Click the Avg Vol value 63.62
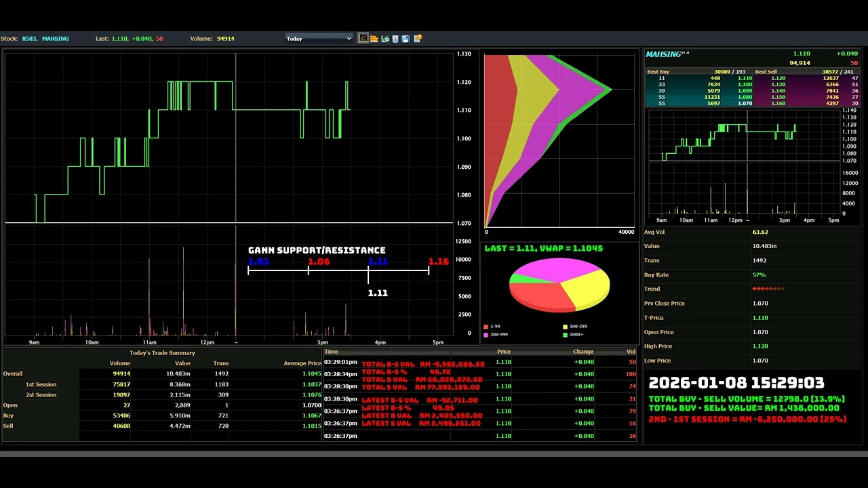The image size is (868, 488). click(759, 232)
